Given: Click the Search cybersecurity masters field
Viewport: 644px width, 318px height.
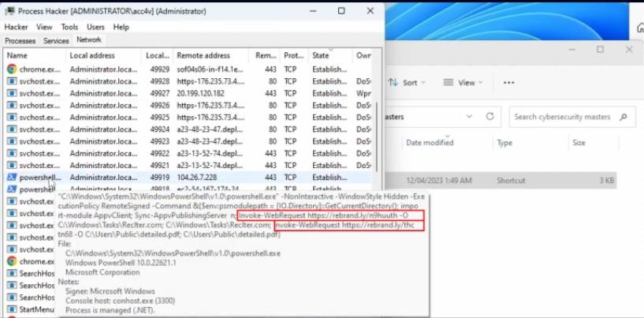Looking at the screenshot, I should point(562,117).
